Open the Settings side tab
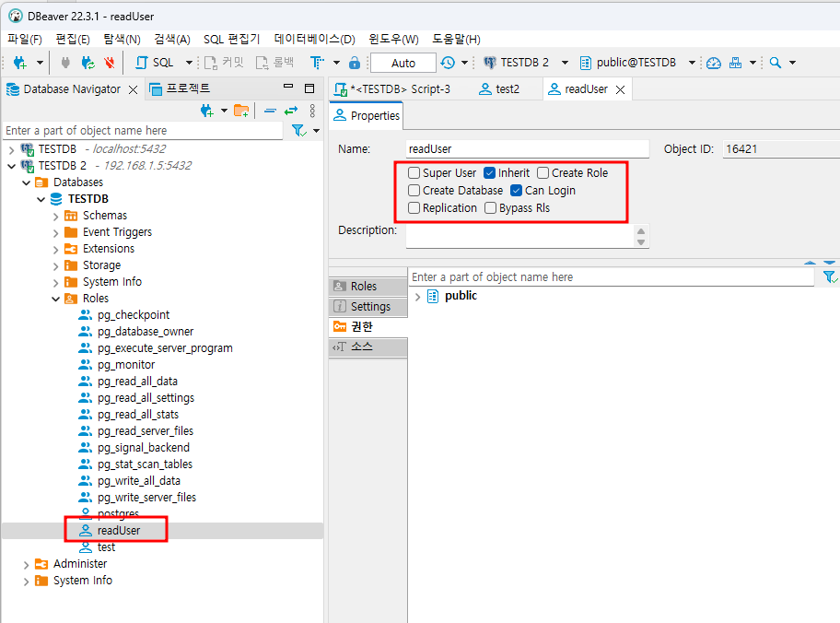Image resolution: width=840 pixels, height=623 pixels. click(368, 307)
